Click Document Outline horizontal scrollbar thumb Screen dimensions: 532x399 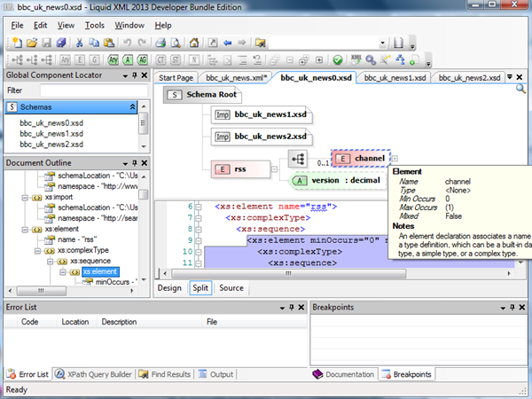coord(42,291)
